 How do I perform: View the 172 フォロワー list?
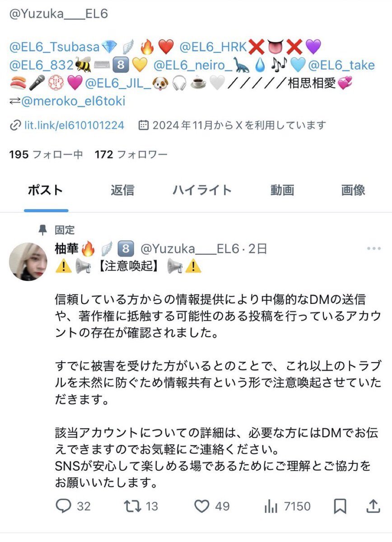[131, 154]
